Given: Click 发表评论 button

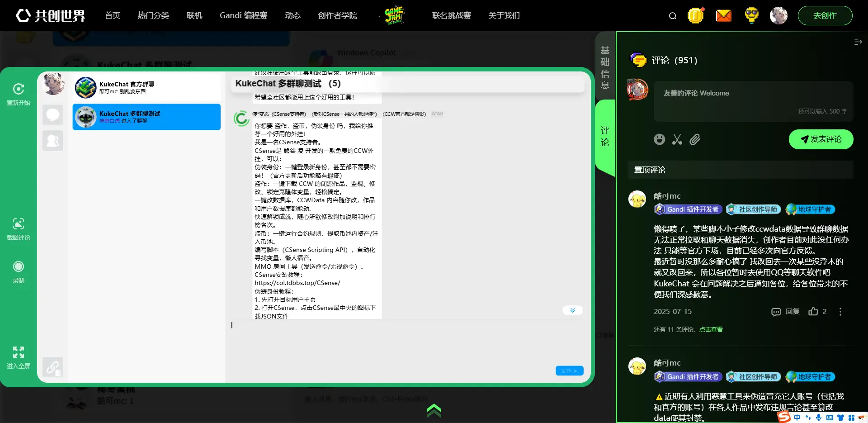Looking at the screenshot, I should pos(821,139).
